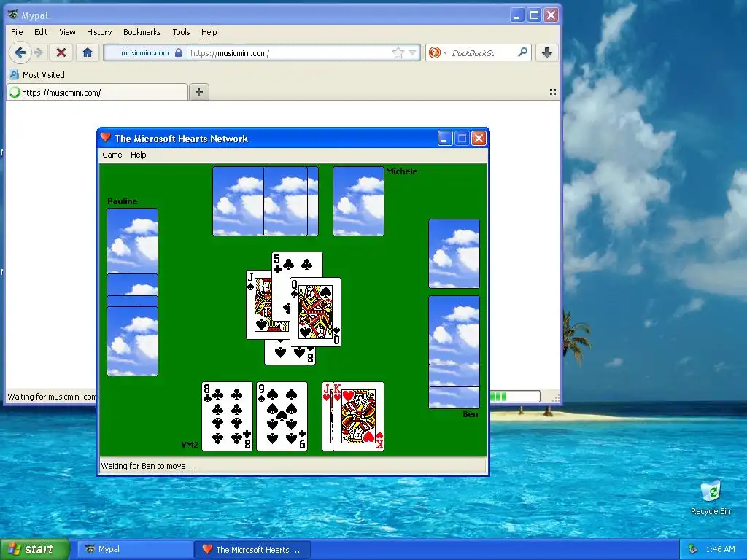The height and width of the screenshot is (560, 747).
Task: Click the 5 of clubs on the table
Action: [x=298, y=264]
